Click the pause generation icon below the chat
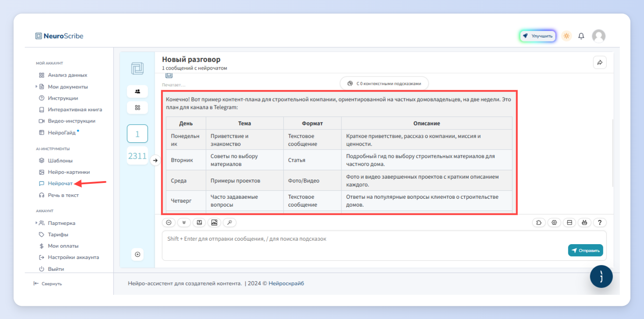644x319 pixels. [169, 222]
